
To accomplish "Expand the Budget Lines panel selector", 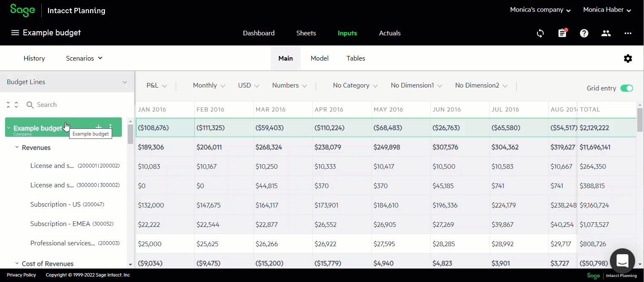I will (67, 82).
